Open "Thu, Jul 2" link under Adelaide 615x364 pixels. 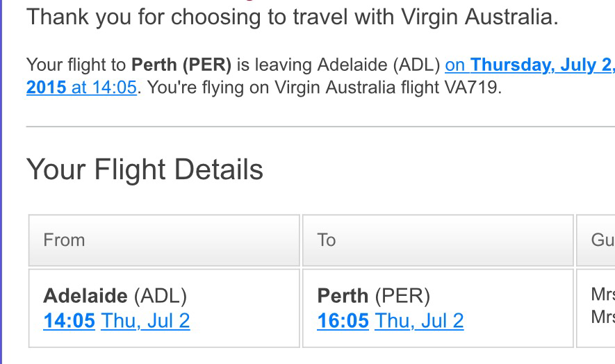click(x=145, y=321)
